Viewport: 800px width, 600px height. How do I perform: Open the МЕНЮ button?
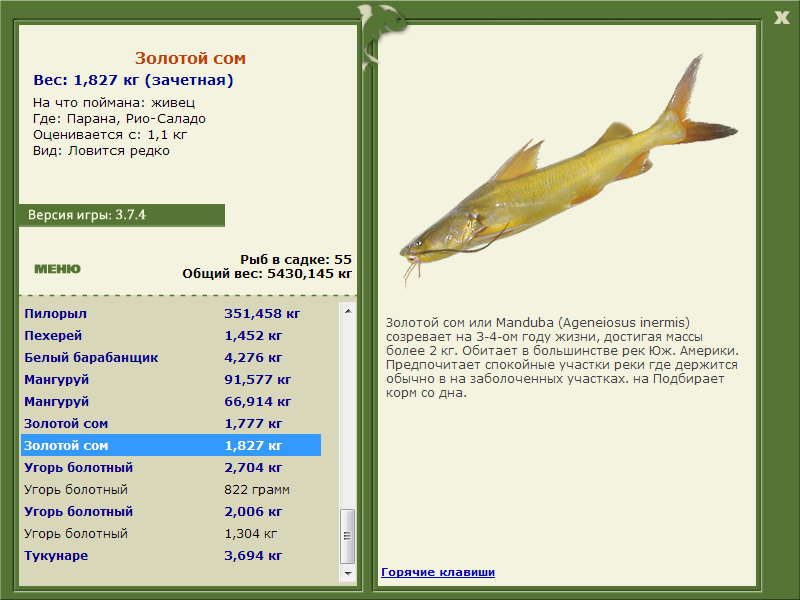[x=57, y=268]
